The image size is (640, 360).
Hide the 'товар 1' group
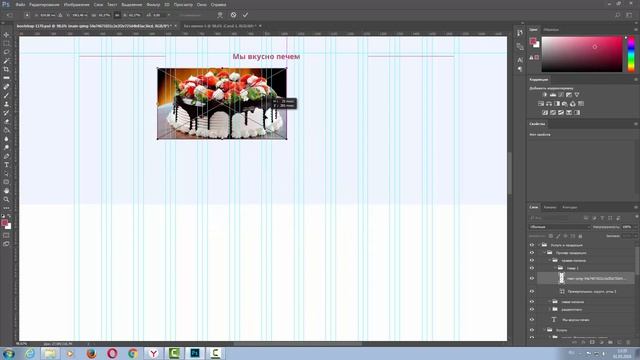(532, 268)
